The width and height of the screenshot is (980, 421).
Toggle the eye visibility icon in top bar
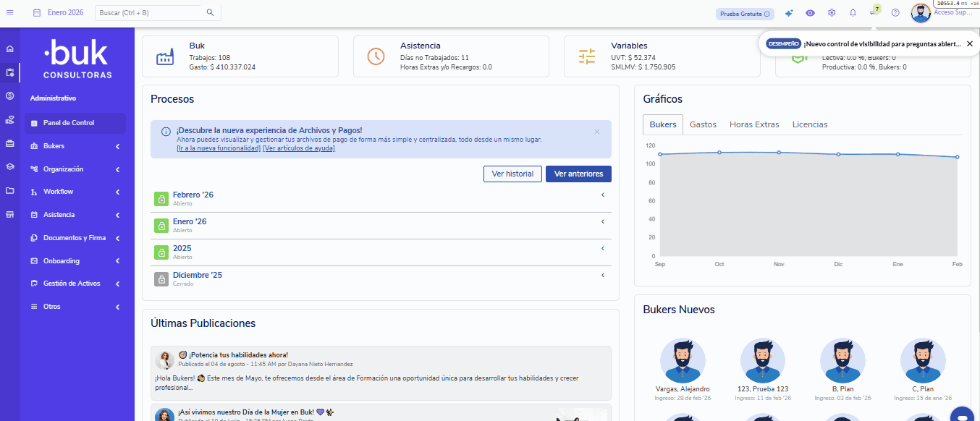tap(810, 13)
